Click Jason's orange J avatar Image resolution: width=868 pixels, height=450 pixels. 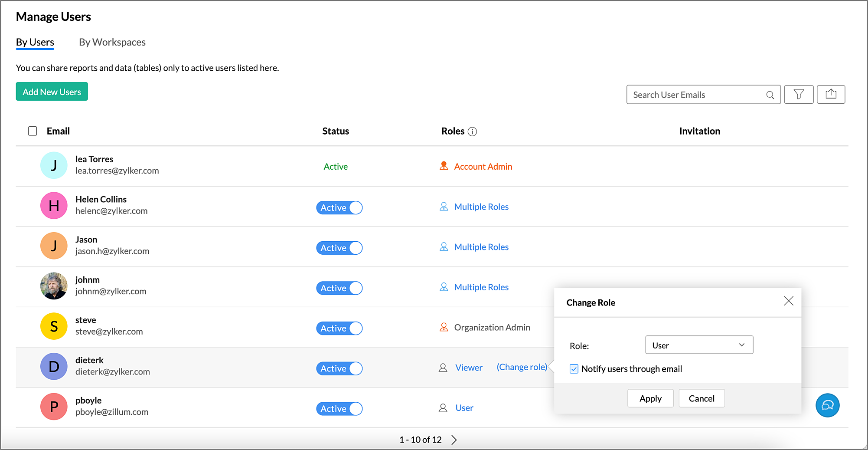[54, 246]
